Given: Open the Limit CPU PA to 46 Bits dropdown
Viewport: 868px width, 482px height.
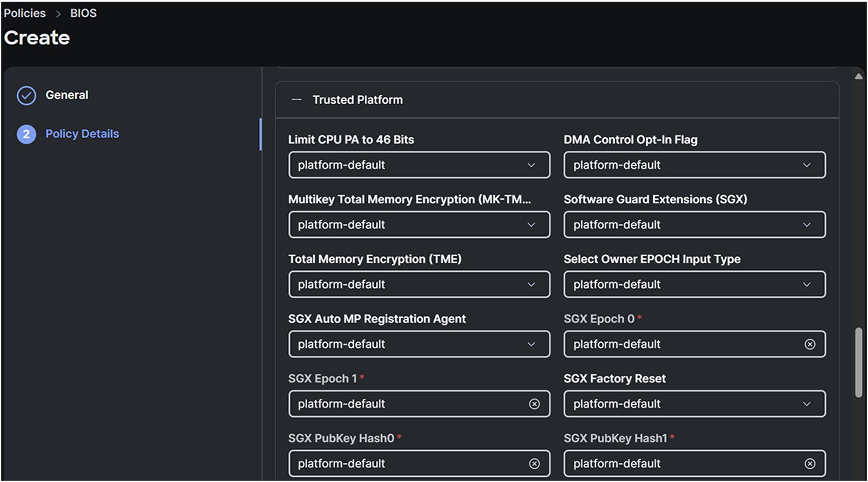Looking at the screenshot, I should point(531,165).
